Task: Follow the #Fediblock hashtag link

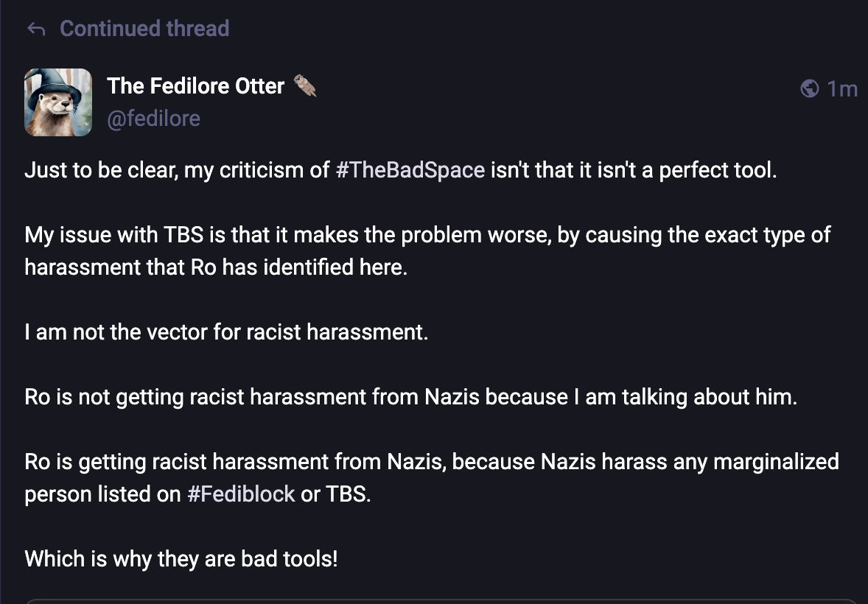Action: point(241,493)
